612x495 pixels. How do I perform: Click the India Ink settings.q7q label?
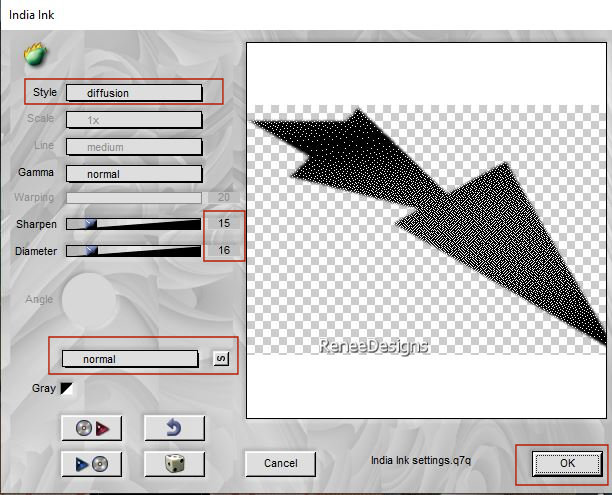click(421, 461)
